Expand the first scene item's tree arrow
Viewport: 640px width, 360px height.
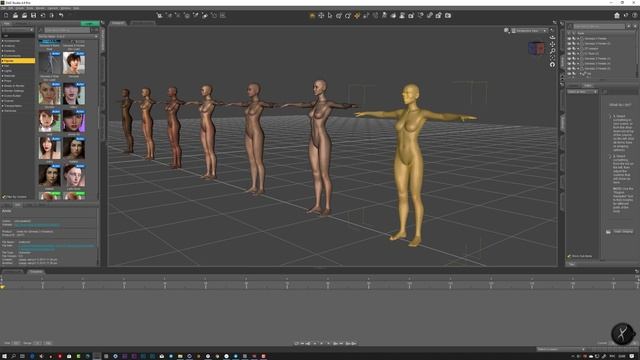pos(578,39)
